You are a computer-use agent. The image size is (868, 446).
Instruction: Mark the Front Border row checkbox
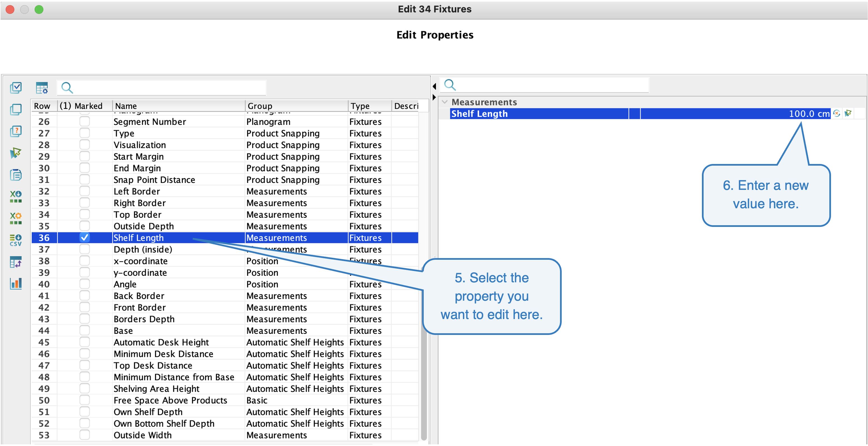coord(85,307)
